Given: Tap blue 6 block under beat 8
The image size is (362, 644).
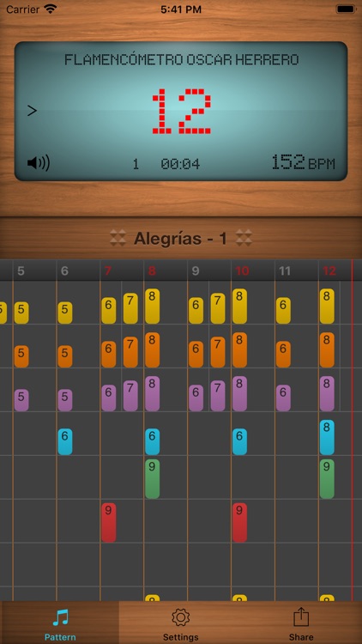Looking at the screenshot, I should tap(153, 441).
